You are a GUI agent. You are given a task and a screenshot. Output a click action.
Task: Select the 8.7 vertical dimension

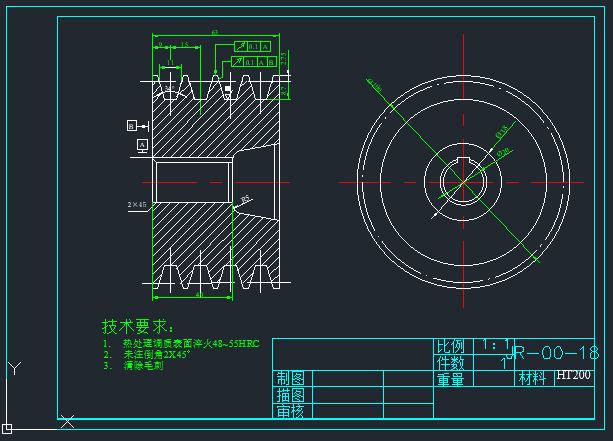coord(284,91)
